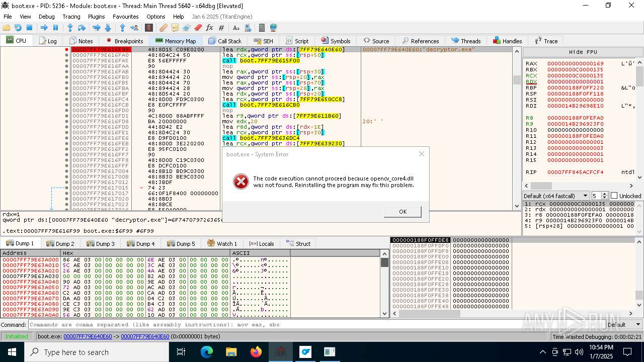
Task: Click the Hide FPU button
Action: point(583,52)
